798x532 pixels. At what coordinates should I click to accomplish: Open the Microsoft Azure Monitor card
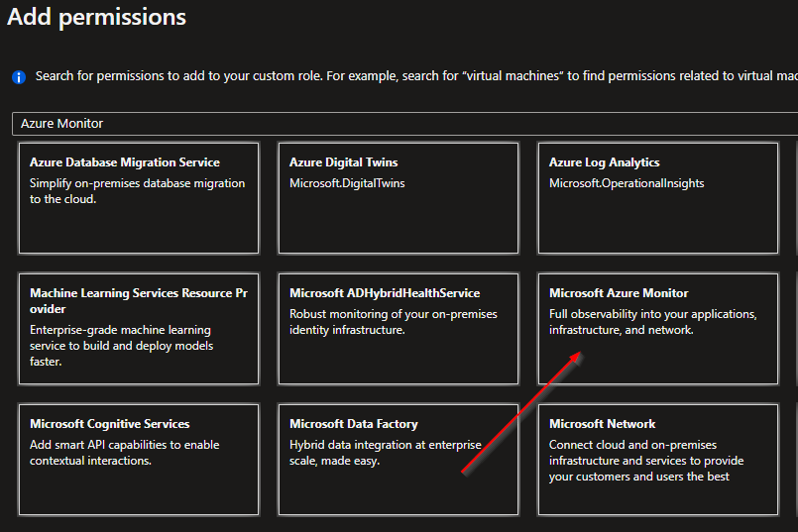(x=657, y=329)
